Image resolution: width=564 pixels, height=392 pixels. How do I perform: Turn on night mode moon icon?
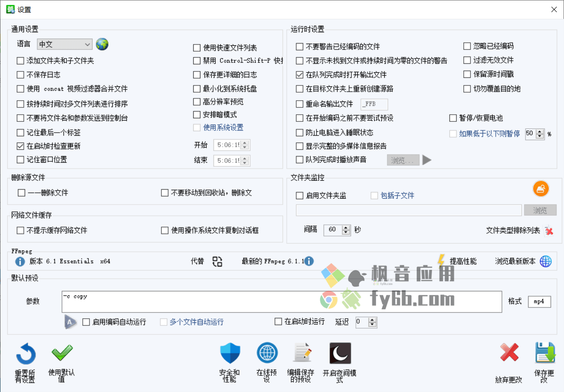(x=340, y=353)
